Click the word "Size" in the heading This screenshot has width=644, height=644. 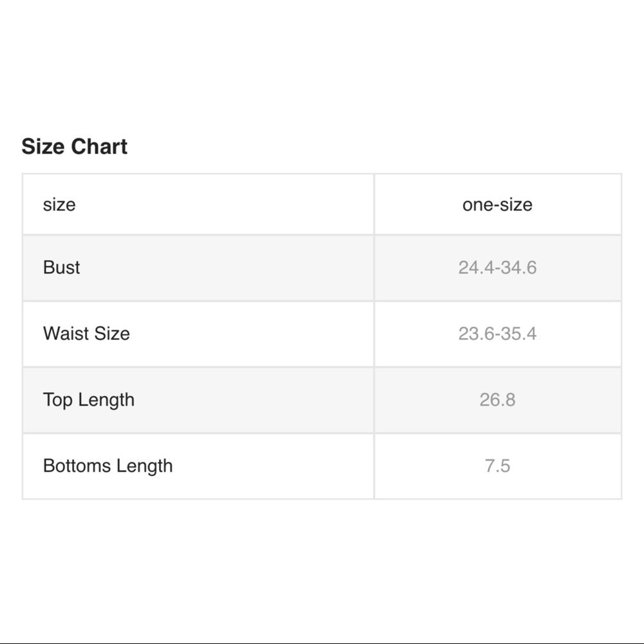click(43, 147)
